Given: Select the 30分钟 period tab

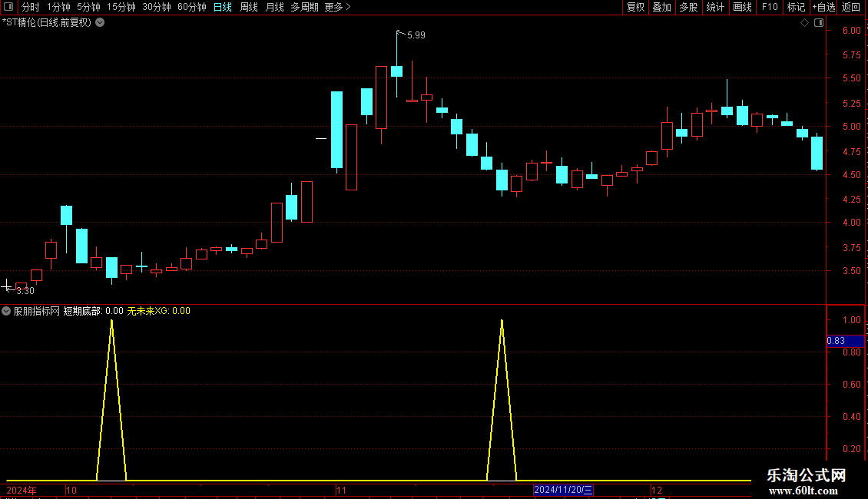Looking at the screenshot, I should 157,7.
